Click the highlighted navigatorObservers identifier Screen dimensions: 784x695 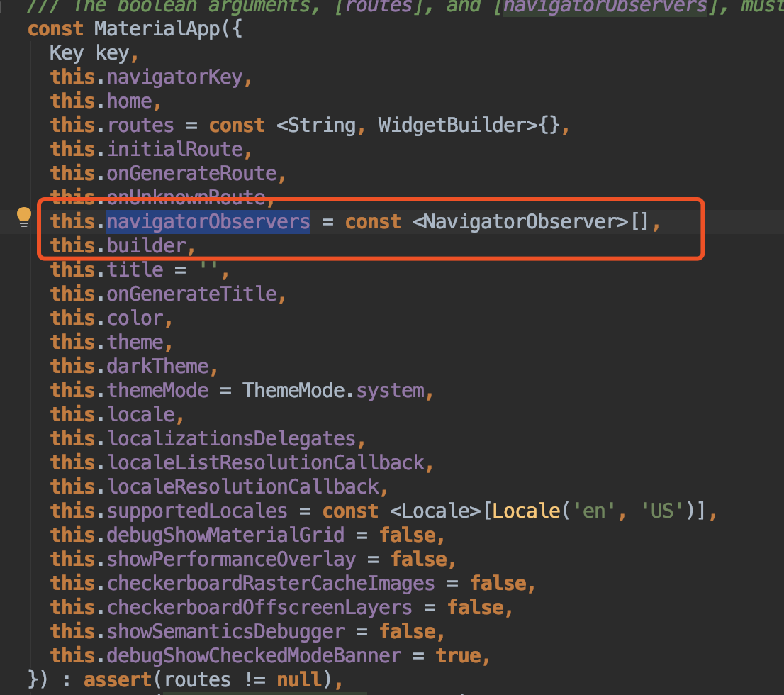(208, 222)
